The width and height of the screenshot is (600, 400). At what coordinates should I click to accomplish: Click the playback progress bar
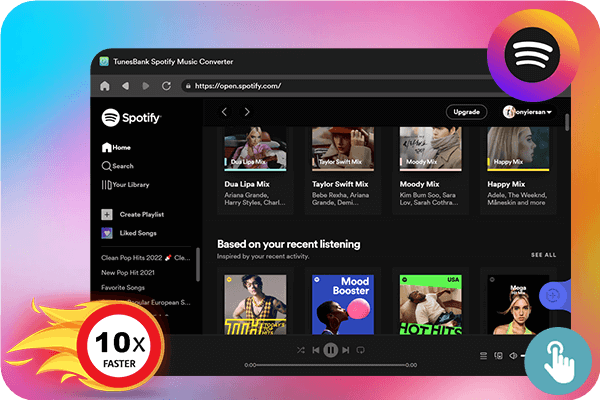click(x=331, y=365)
